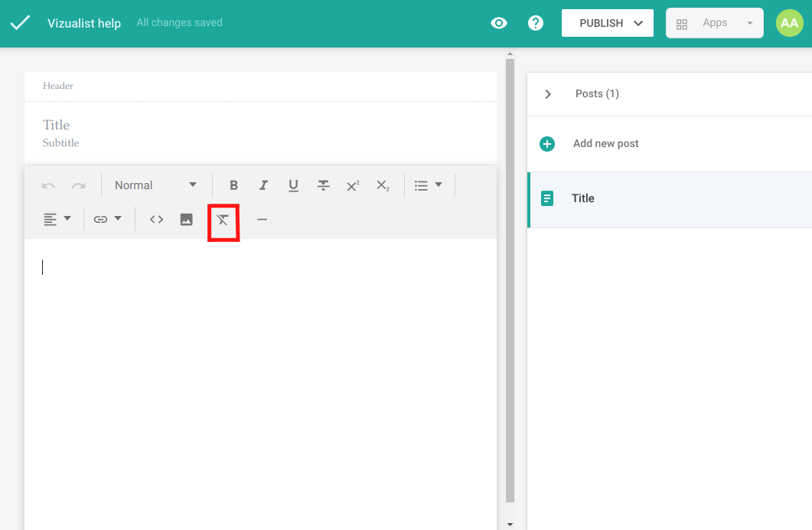
Task: Click the preview eye icon
Action: [x=499, y=23]
